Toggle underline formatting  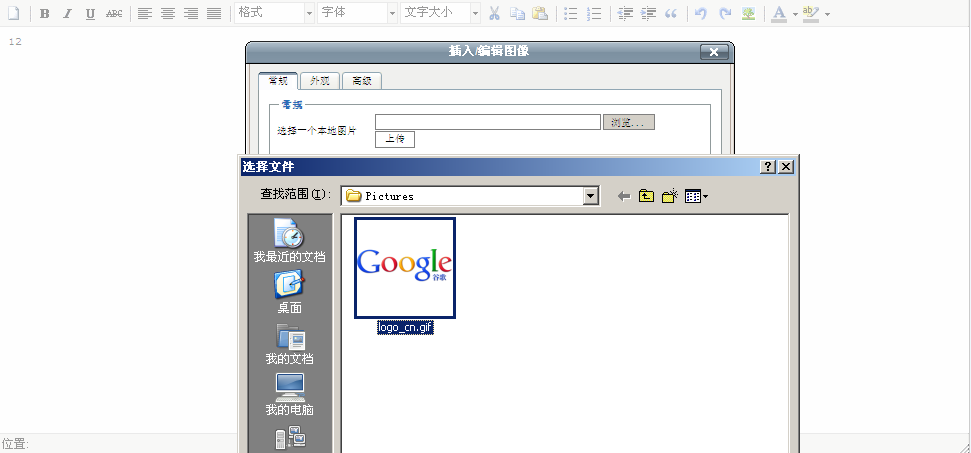[x=90, y=13]
